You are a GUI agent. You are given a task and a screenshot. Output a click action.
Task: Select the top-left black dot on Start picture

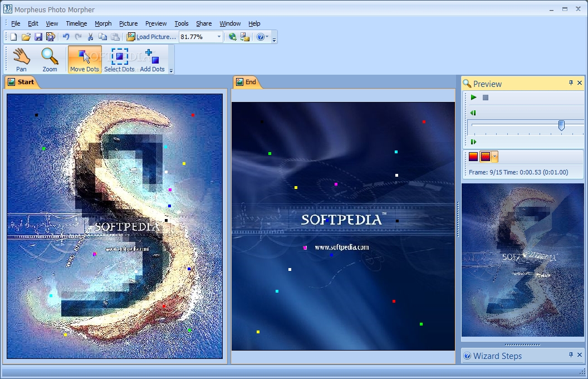(x=36, y=115)
